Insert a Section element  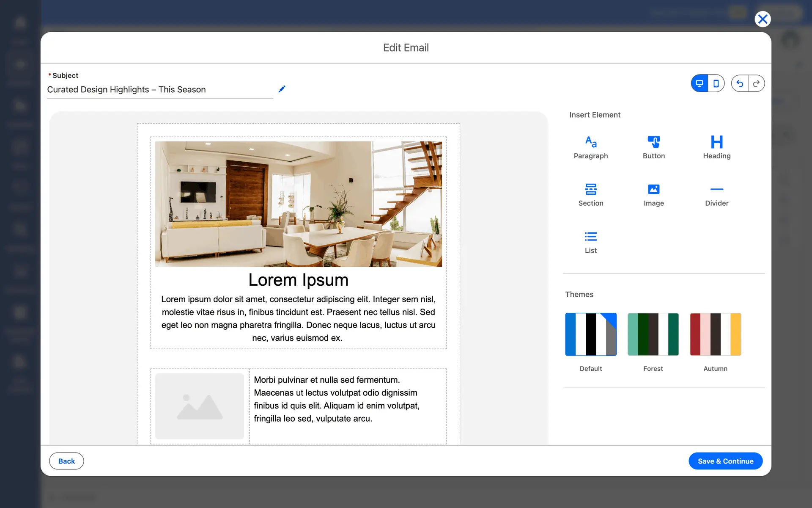(x=590, y=194)
